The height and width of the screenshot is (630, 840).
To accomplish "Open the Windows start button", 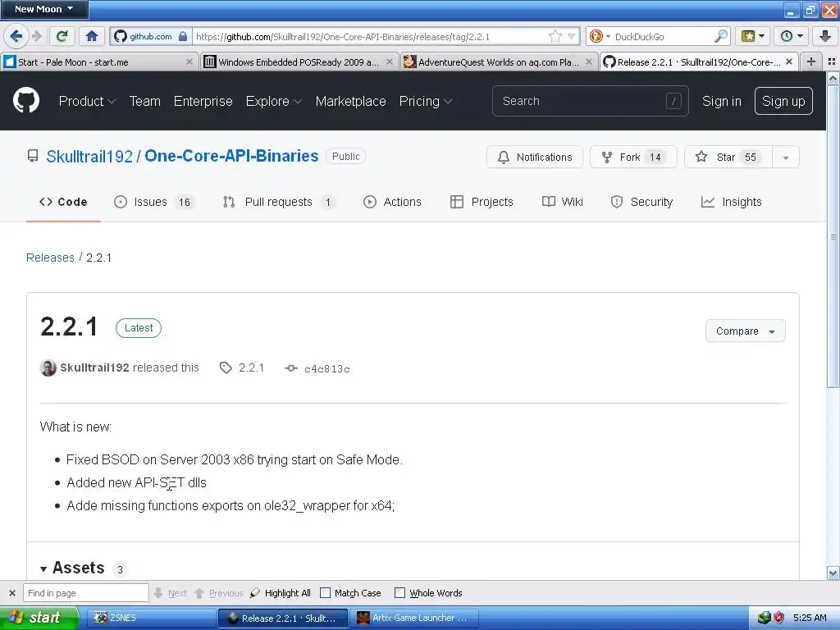I will [39, 618].
